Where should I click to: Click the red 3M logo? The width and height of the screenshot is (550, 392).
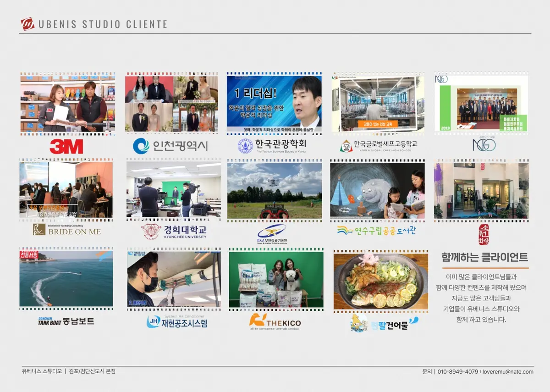click(x=66, y=146)
